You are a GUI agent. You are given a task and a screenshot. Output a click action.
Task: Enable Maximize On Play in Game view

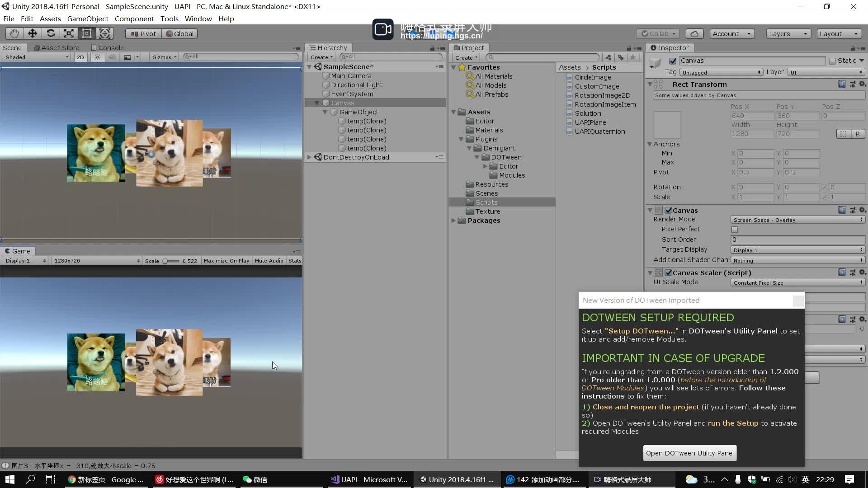click(x=226, y=260)
